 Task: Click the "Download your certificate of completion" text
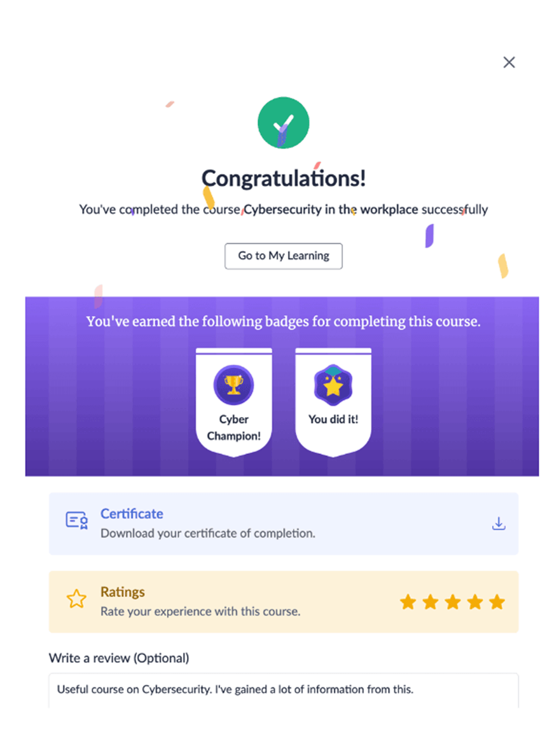click(x=208, y=533)
